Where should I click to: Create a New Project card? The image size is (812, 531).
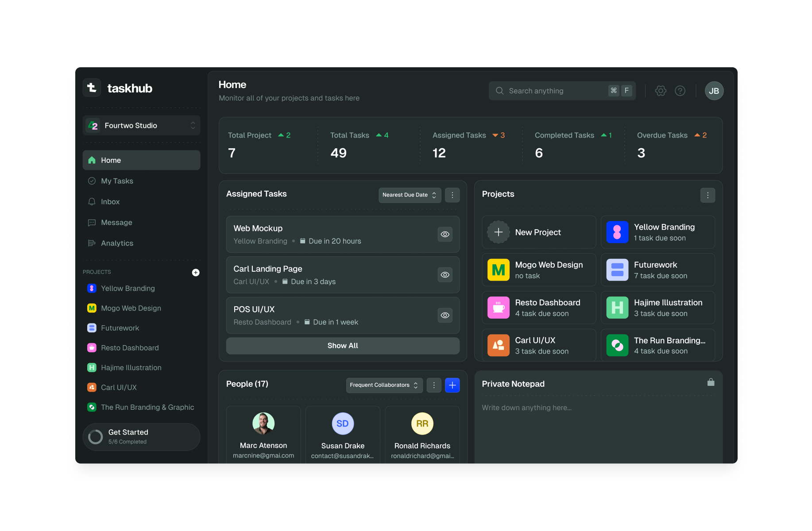[538, 232]
